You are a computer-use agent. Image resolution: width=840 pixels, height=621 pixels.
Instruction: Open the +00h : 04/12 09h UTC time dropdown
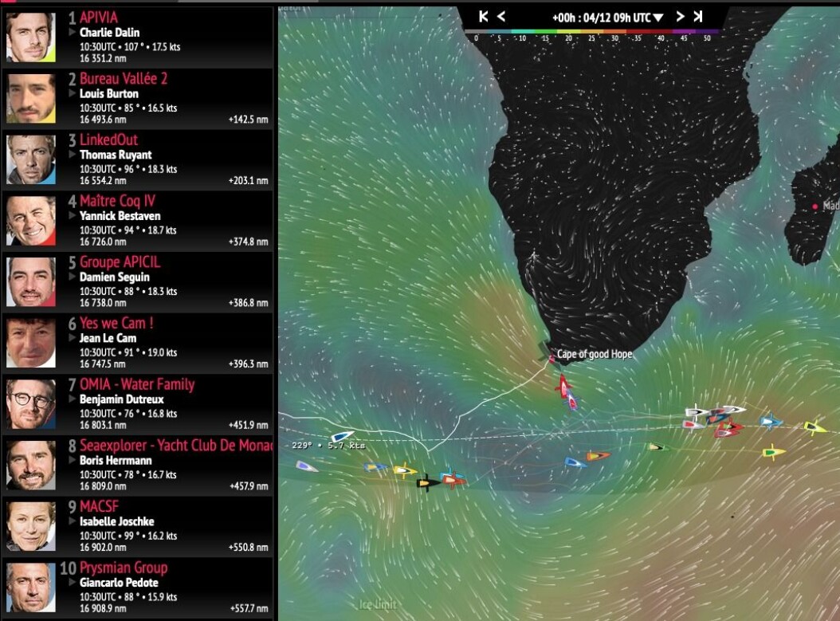click(x=607, y=18)
